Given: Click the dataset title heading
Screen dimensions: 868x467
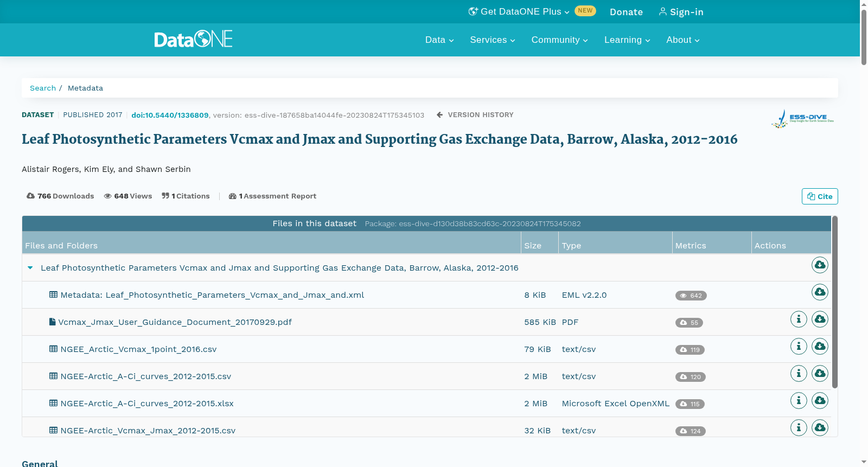Looking at the screenshot, I should (x=380, y=139).
